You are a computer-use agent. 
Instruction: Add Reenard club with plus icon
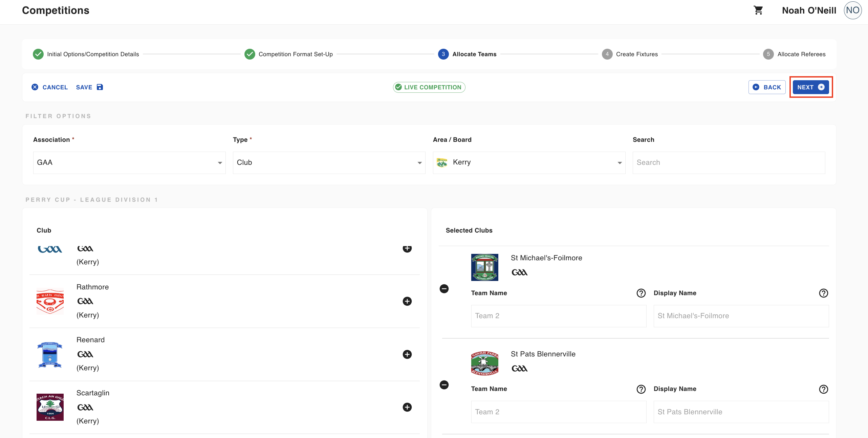[x=407, y=354]
